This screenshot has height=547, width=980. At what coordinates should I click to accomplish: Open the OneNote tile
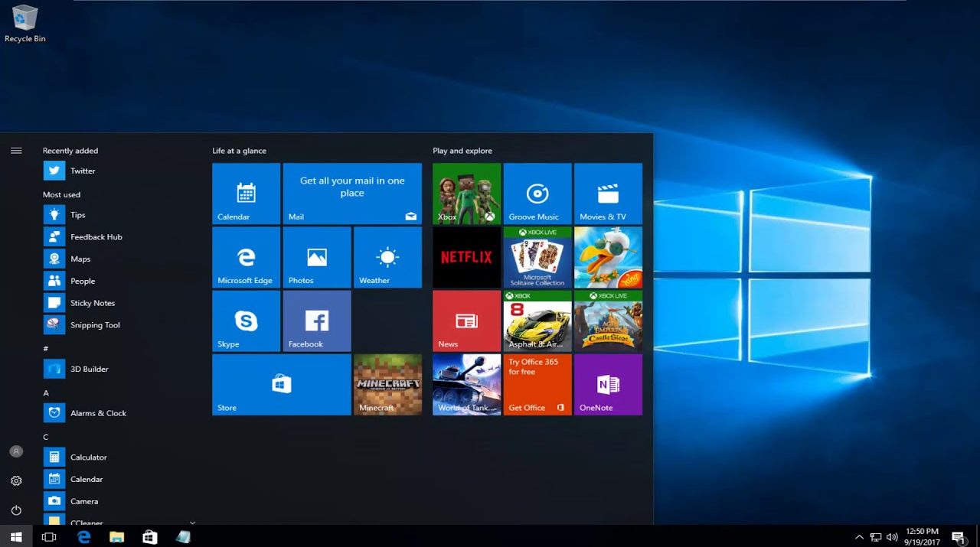608,384
